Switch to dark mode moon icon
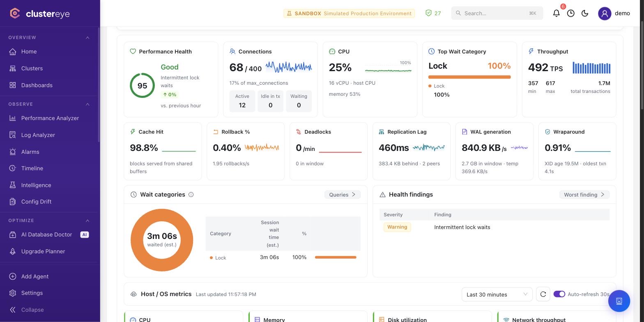Viewport: 644px width, 322px height. (x=585, y=13)
